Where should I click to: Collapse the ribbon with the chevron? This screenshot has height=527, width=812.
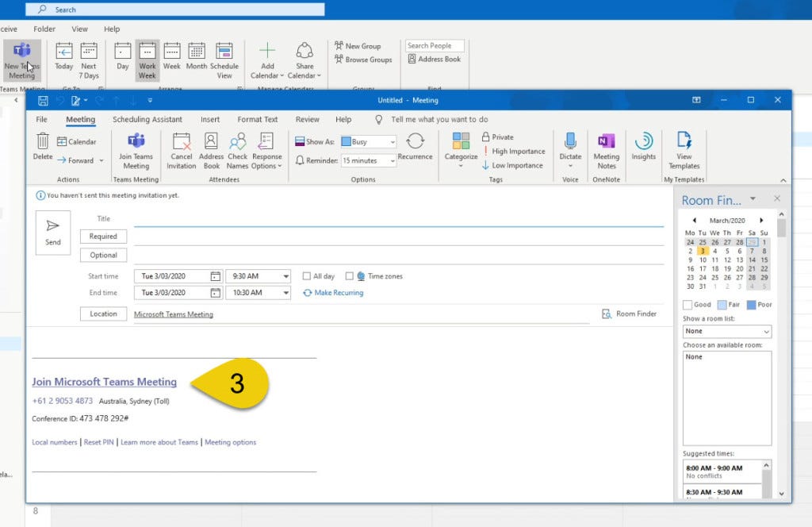pos(783,180)
